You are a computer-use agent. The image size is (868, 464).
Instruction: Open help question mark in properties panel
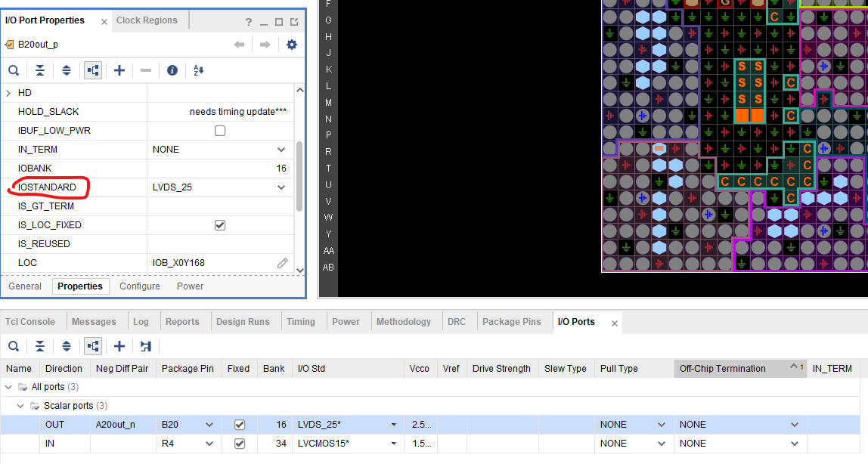pyautogui.click(x=249, y=22)
